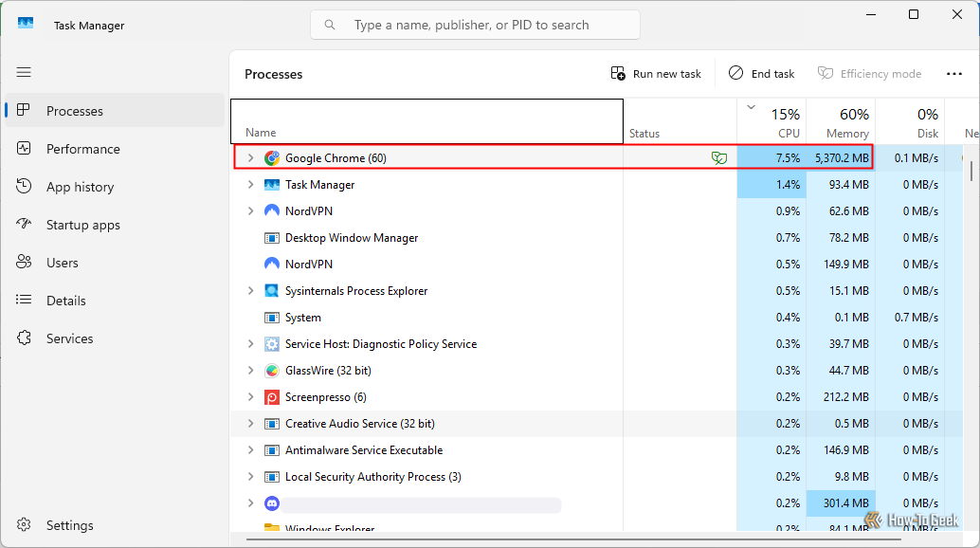This screenshot has width=980, height=548.
Task: Click the Local Security Authority Process icon
Action: (x=272, y=477)
